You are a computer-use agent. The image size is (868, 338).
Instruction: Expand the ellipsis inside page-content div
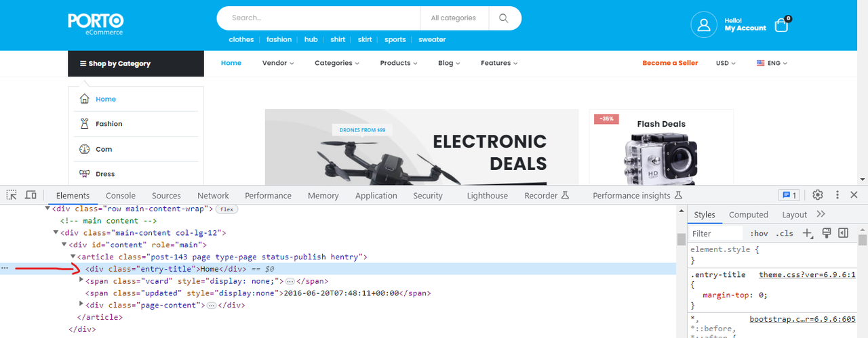(213, 305)
